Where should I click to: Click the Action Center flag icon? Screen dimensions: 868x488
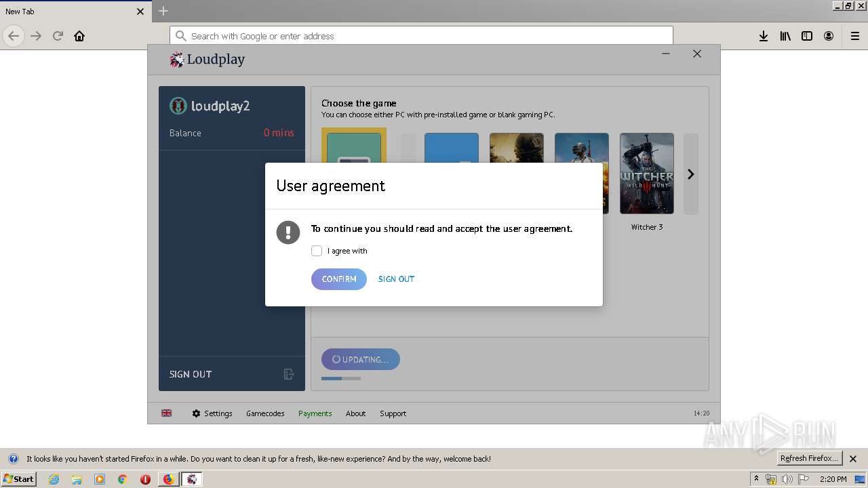(x=804, y=479)
